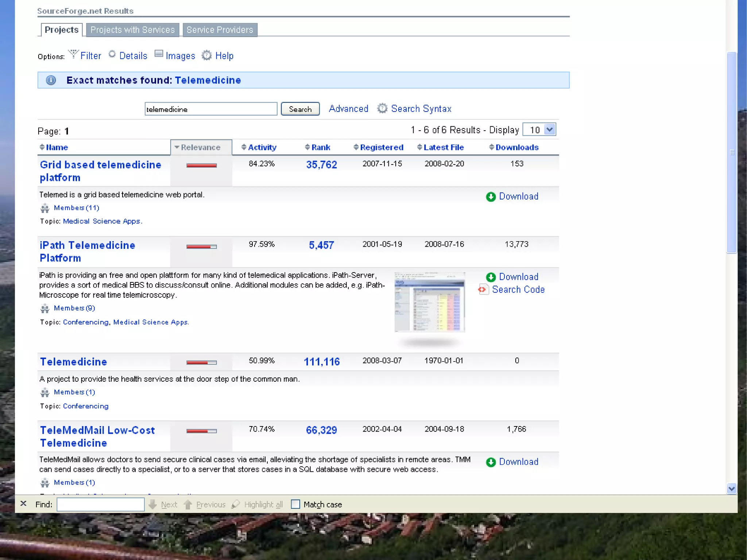Click the Images option icon
Viewport: 747px width, 560px height.
159,54
